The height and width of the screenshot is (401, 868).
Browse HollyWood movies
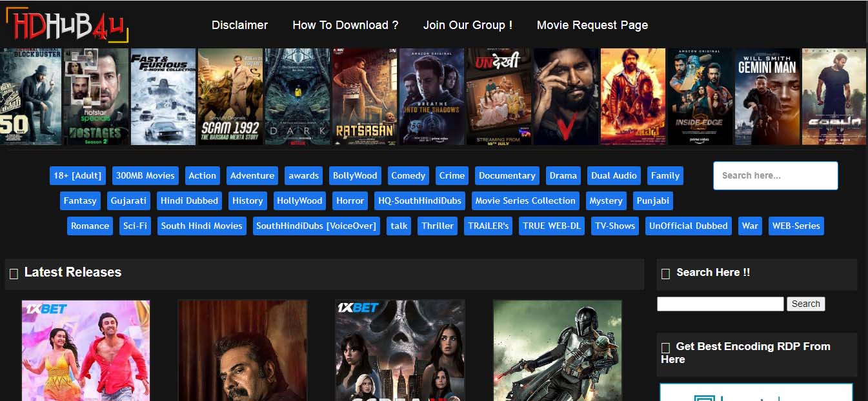pyautogui.click(x=299, y=200)
